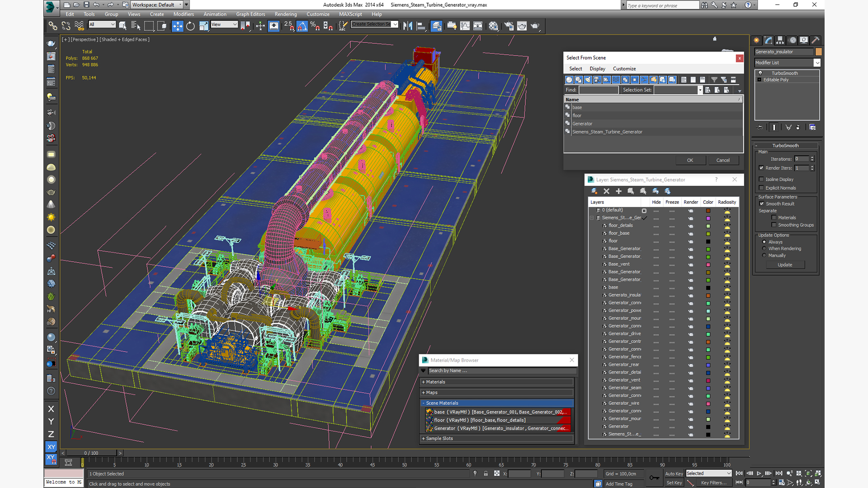Open the Utilities command panel tab
This screenshot has width=868, height=488.
click(x=815, y=40)
